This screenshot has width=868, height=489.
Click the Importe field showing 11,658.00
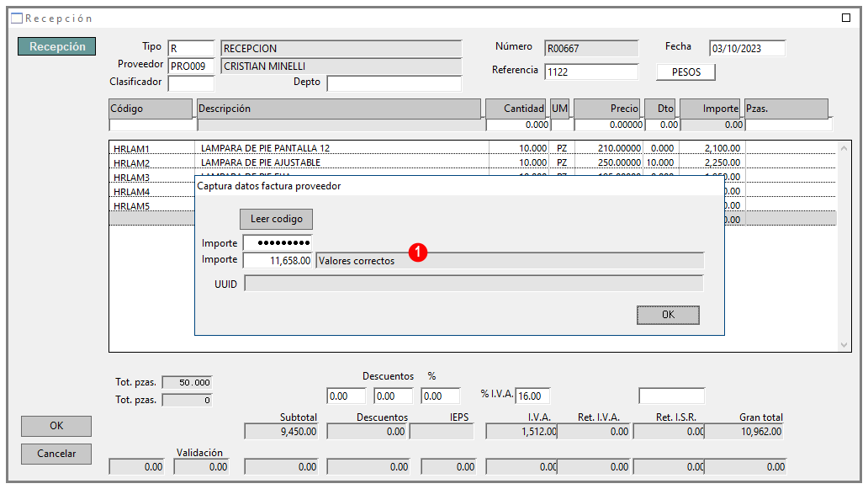tap(278, 260)
